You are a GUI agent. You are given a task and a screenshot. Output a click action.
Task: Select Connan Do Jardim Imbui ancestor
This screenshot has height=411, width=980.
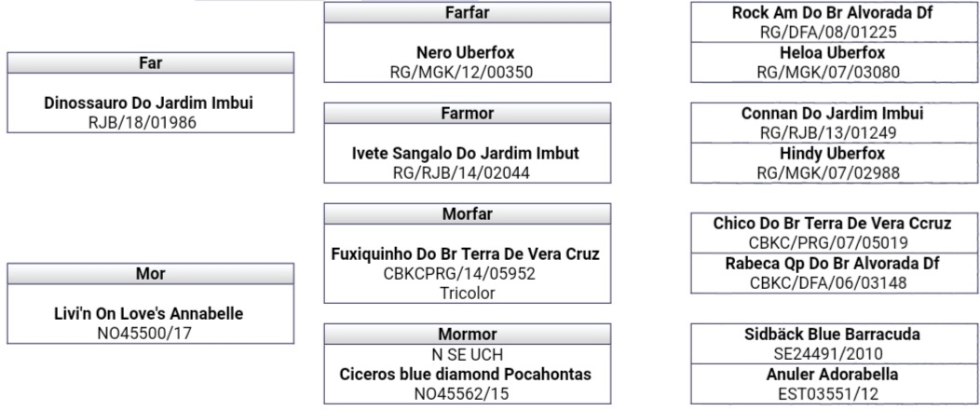tap(833, 114)
